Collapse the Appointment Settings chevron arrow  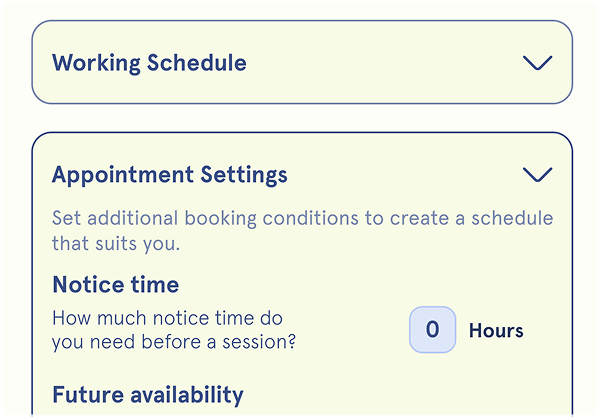point(537,175)
